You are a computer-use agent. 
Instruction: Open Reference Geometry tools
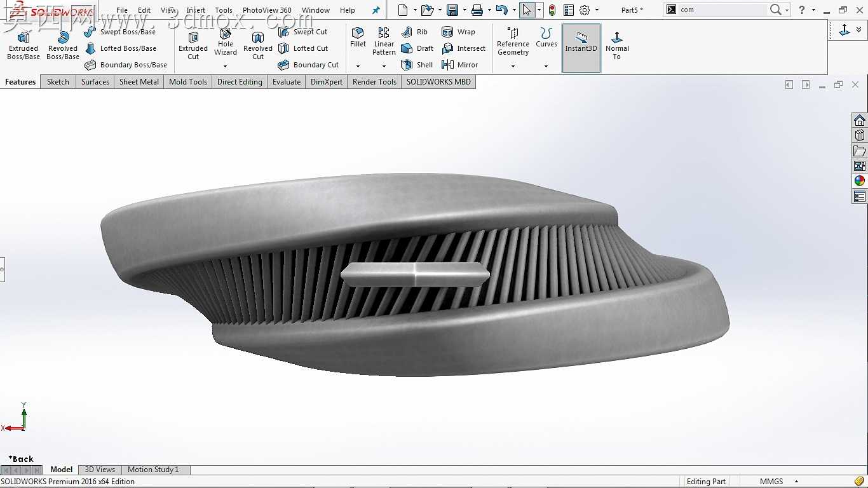pos(513,41)
